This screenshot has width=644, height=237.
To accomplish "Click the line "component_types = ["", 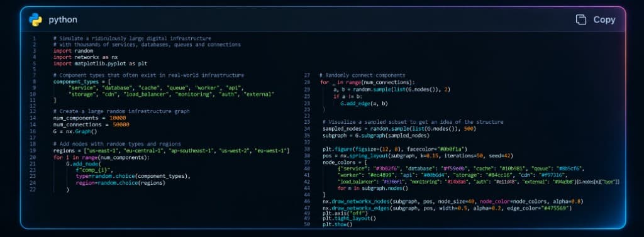I will pos(82,82).
